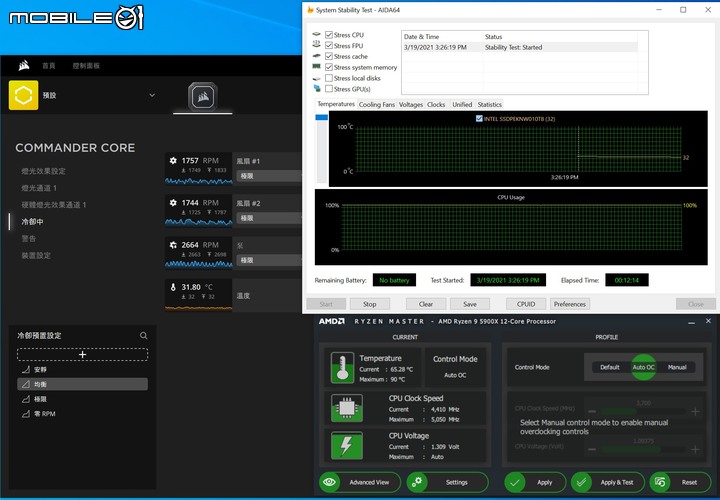Click the AIDA64 flame icon in title bar
Image resolution: width=720 pixels, height=500 pixels.
click(310, 10)
